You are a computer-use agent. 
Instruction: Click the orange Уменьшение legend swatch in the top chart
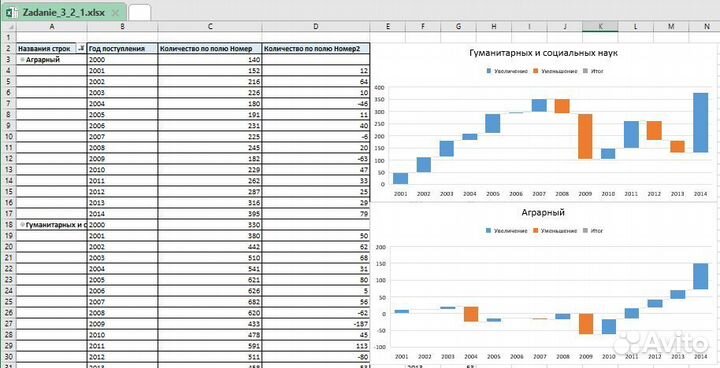point(536,71)
